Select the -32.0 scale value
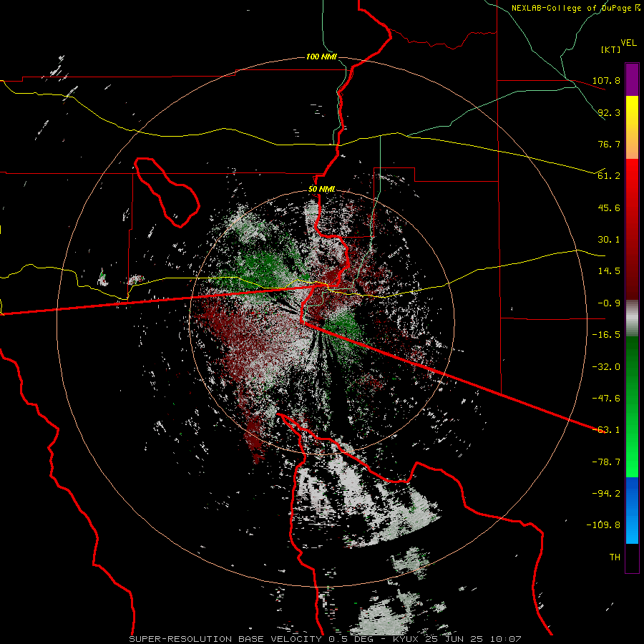Viewport: 644px width, 644px height. pyautogui.click(x=606, y=367)
